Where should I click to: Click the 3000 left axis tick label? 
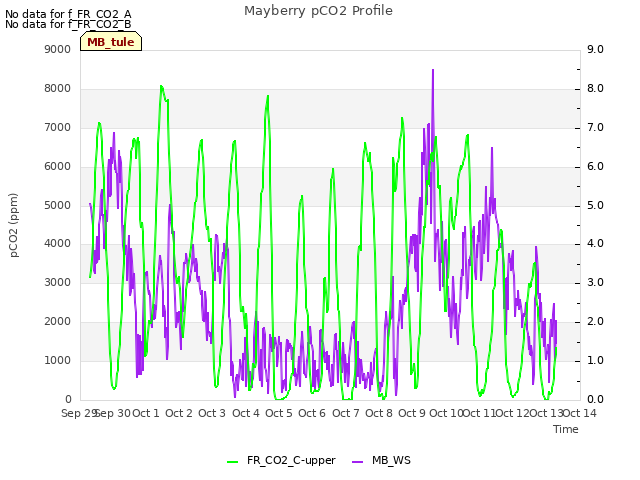point(58,282)
